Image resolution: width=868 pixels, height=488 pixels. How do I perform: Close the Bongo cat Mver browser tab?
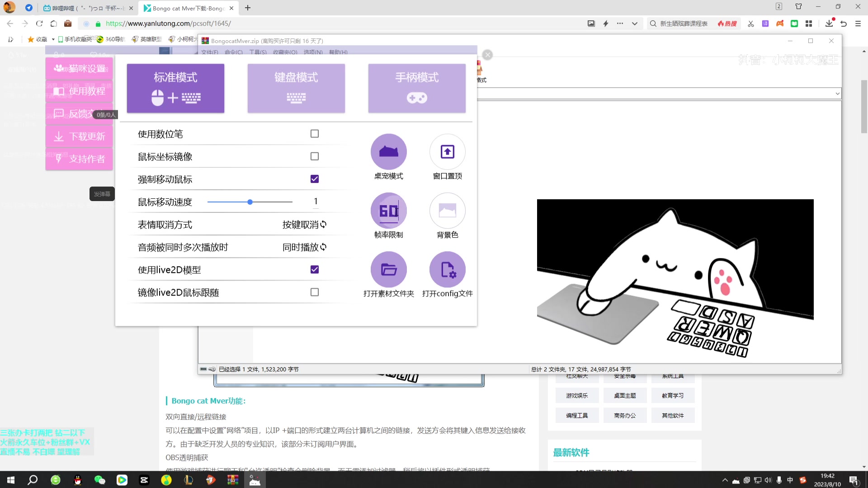coord(231,8)
